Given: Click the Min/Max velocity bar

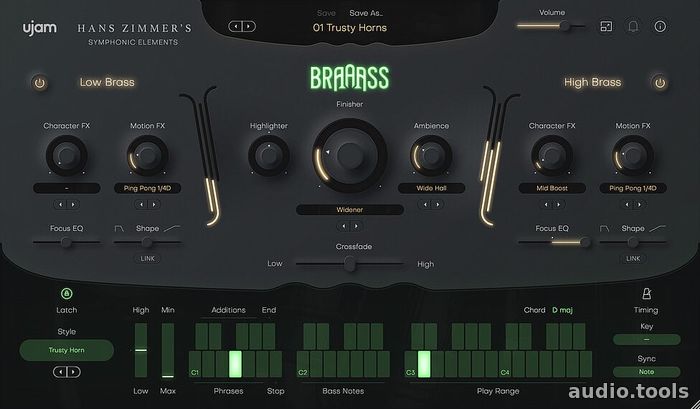Looking at the screenshot, I should (168, 351).
